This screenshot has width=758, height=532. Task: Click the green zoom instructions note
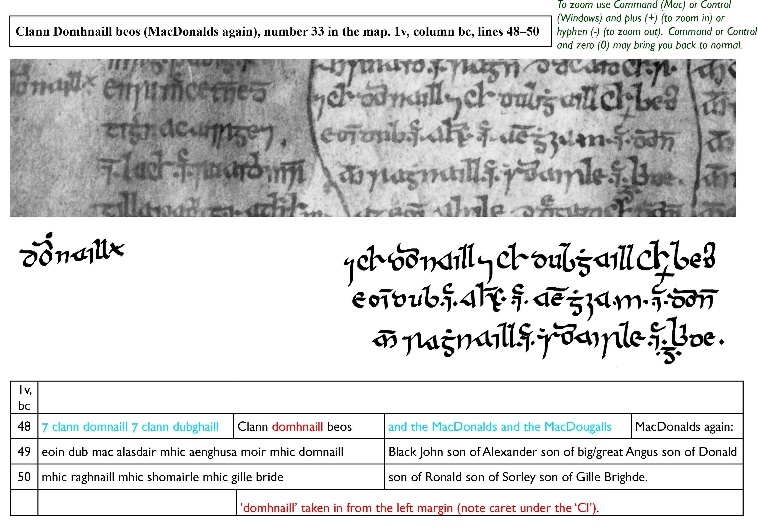pyautogui.click(x=656, y=25)
